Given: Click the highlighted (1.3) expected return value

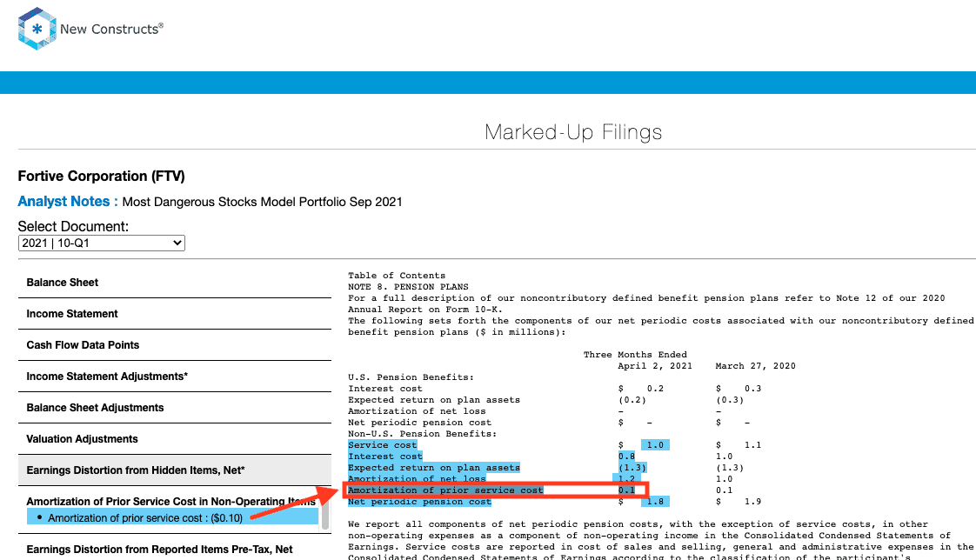Looking at the screenshot, I should 632,467.
